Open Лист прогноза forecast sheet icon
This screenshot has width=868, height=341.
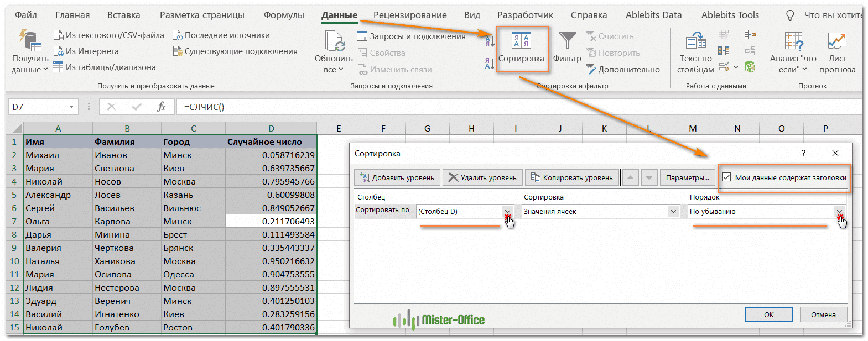click(x=836, y=41)
